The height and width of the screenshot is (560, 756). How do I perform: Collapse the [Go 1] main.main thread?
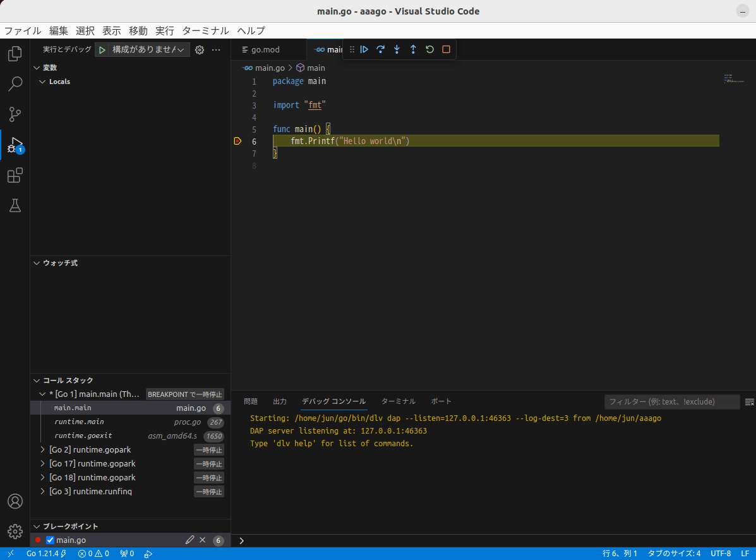coord(42,394)
